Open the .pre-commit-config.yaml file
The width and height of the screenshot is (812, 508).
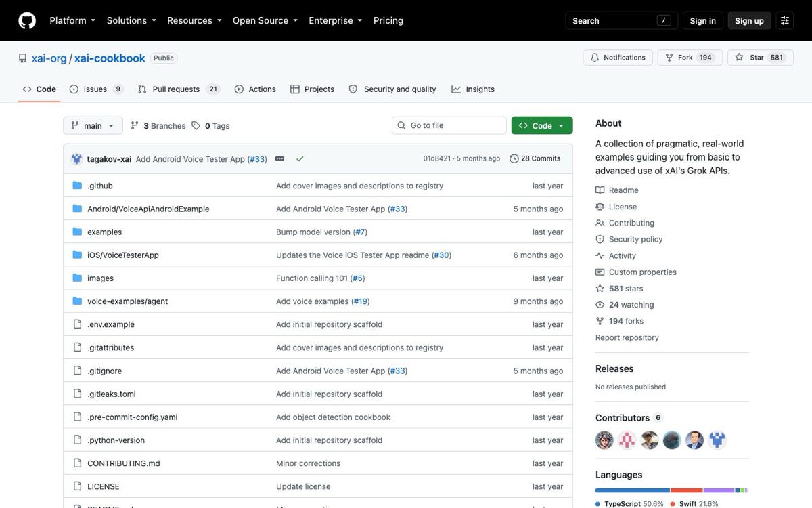[x=132, y=417]
